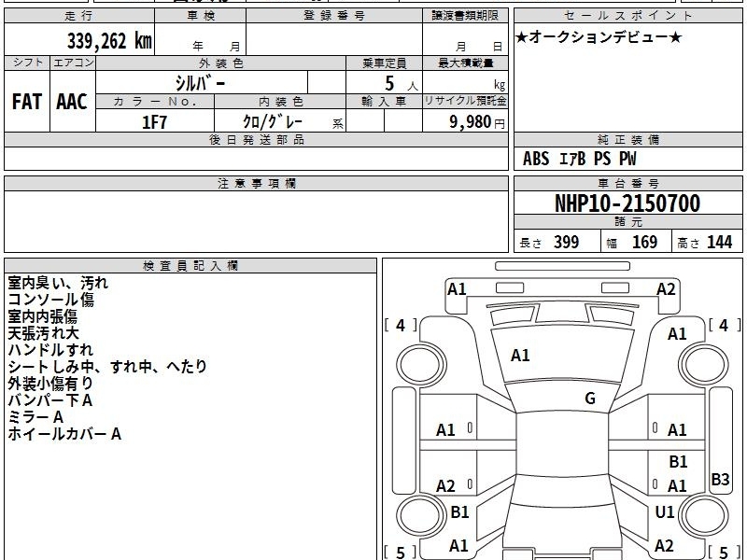Image resolution: width=747 pixels, height=560 pixels.
Task: Click the 車台番号 header
Action: [x=627, y=183]
